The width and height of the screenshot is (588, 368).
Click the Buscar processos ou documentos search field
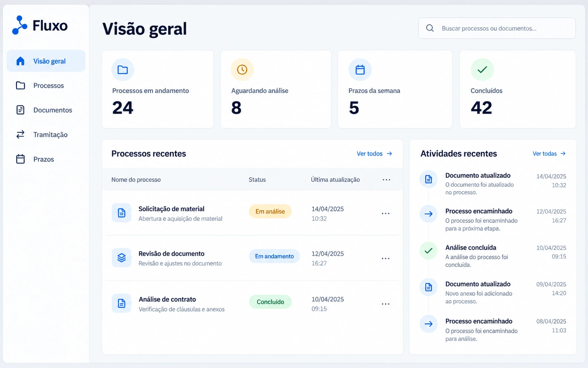click(497, 28)
